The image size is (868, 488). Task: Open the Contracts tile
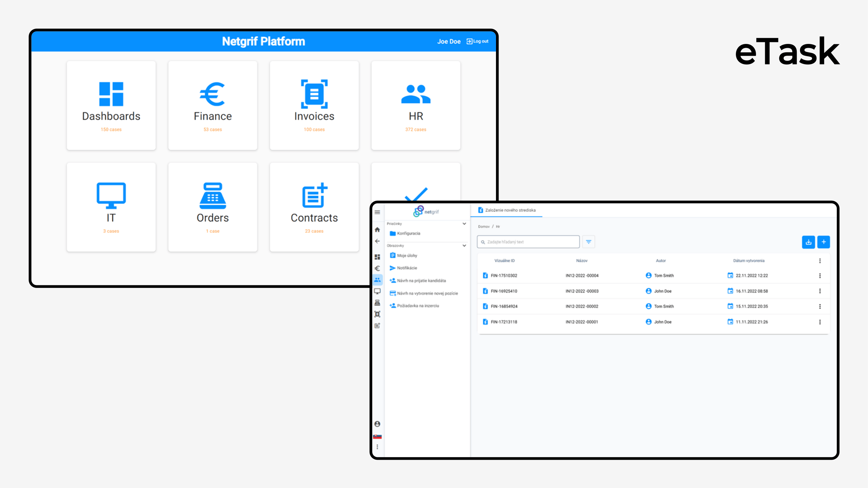314,207
